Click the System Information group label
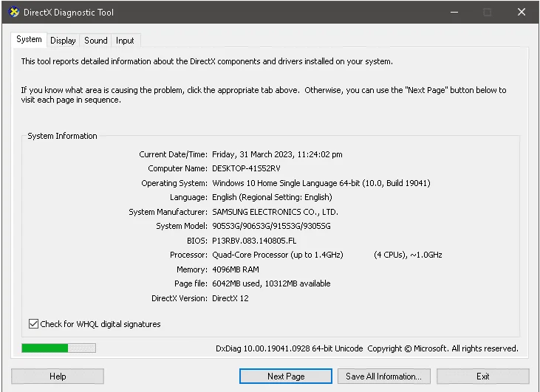This screenshot has width=540, height=392. [62, 136]
